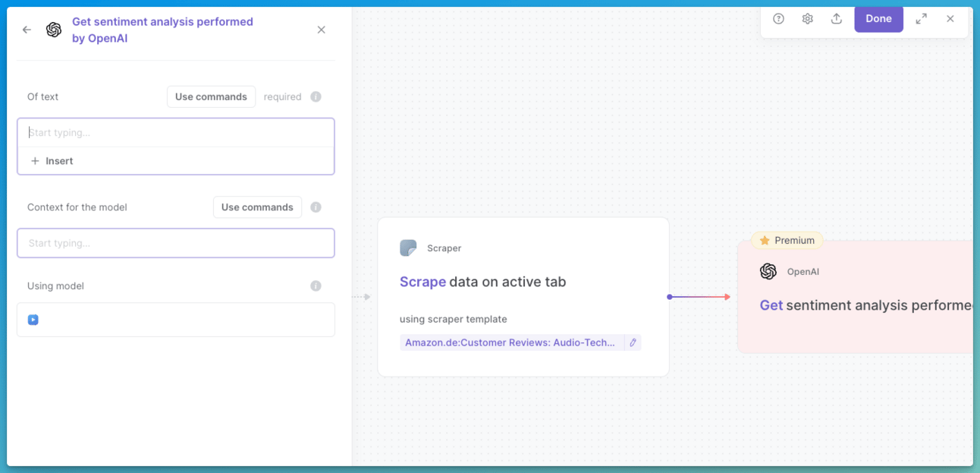Click the share upload icon
Screen dimensions: 980x473
pyautogui.click(x=836, y=19)
